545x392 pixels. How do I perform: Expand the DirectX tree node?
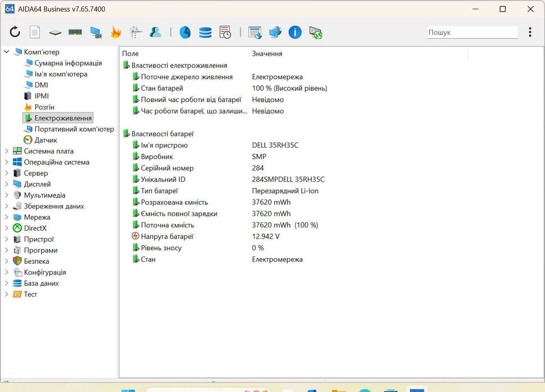point(6,228)
